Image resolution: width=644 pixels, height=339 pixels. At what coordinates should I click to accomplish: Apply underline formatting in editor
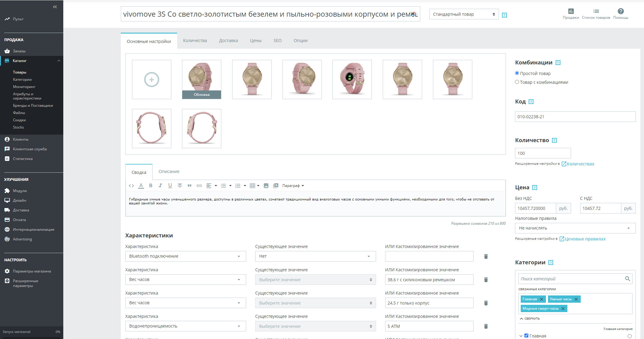(x=170, y=186)
